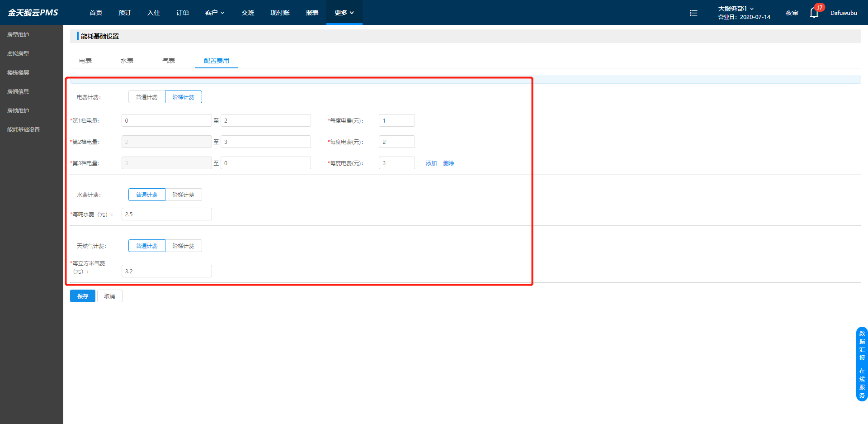The image size is (868, 424).
Task: Click the list menu icon in header
Action: [693, 13]
